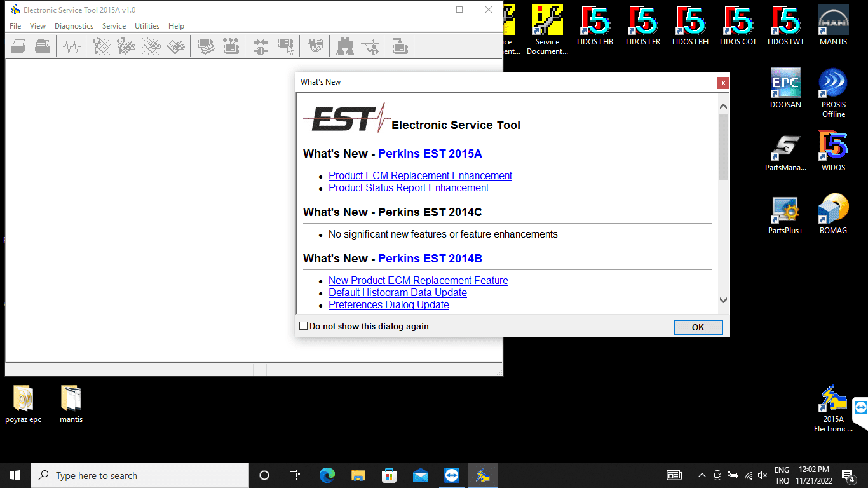The image size is (868, 488).
Task: Open the Diagnostics menu
Action: tap(74, 26)
